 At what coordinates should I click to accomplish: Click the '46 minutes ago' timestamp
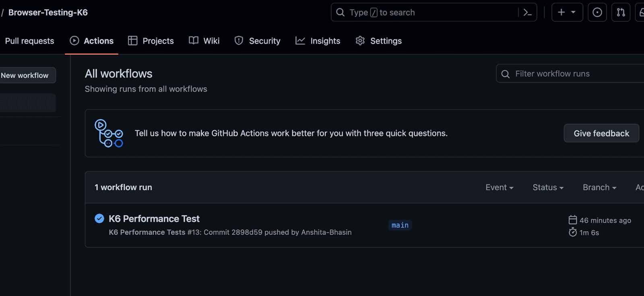[x=605, y=220]
